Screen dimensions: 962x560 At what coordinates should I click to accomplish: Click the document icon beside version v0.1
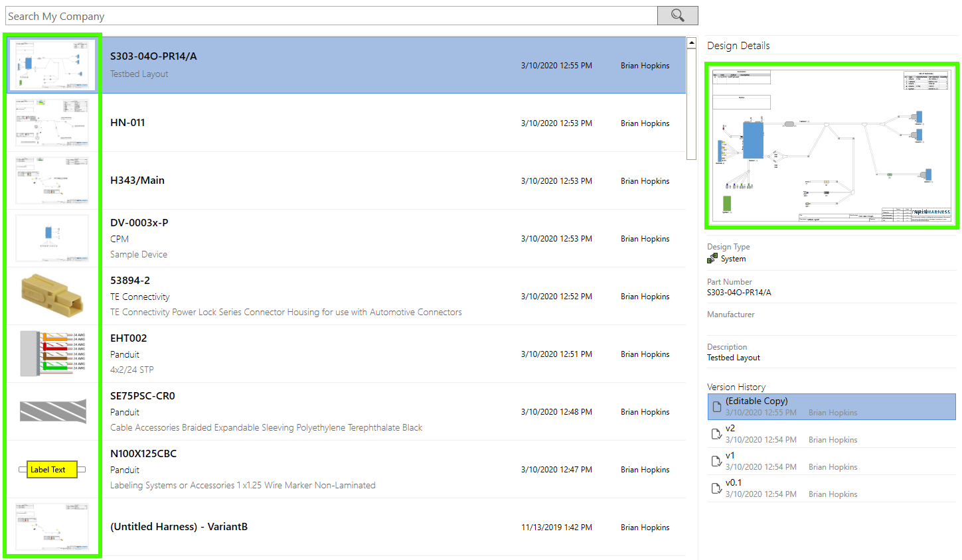pyautogui.click(x=716, y=488)
